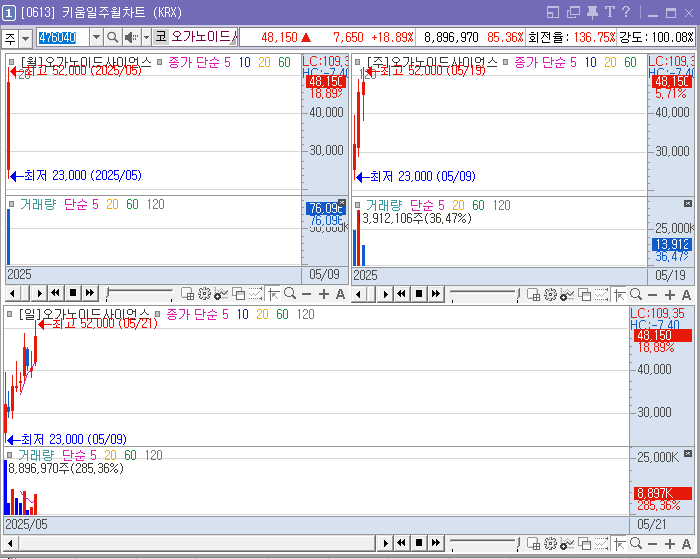Toggle square marker before weekly 거래량 label

tap(357, 205)
